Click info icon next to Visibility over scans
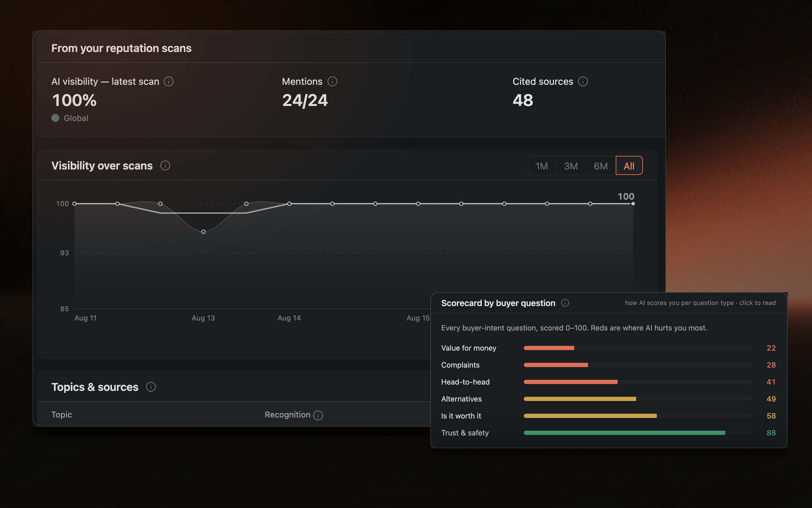This screenshot has width=812, height=508. click(165, 166)
